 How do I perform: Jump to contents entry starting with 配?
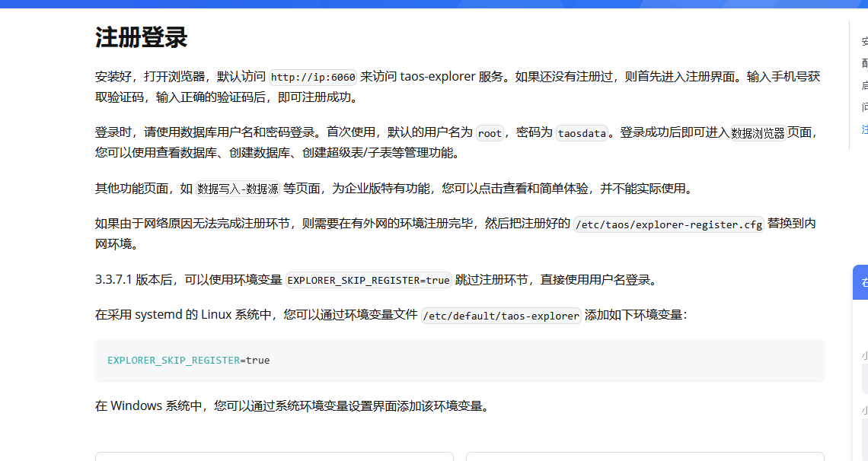coord(864,63)
